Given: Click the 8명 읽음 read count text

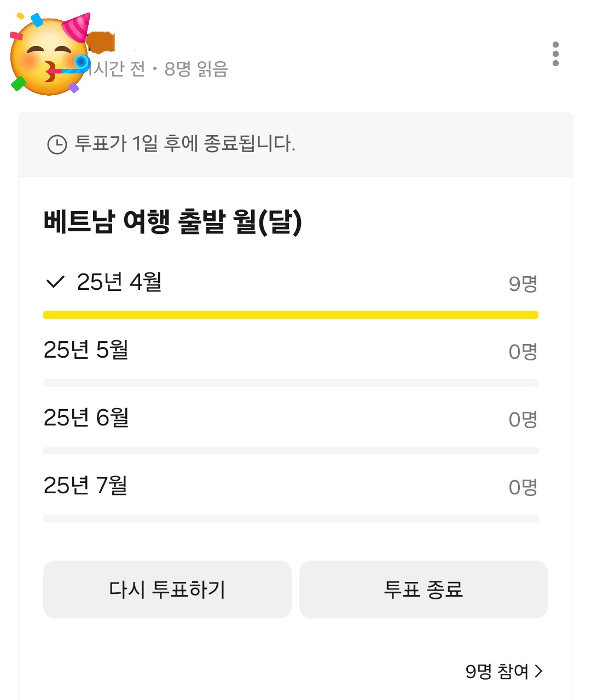Looking at the screenshot, I should (x=196, y=69).
